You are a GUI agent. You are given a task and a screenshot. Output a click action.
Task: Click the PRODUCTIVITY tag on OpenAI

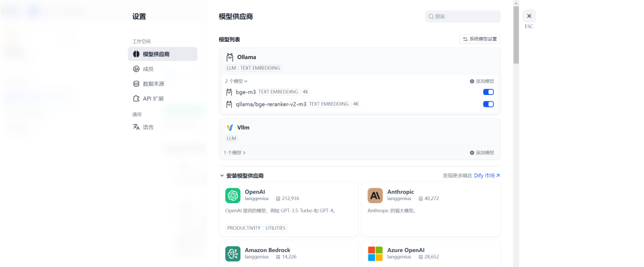244,228
